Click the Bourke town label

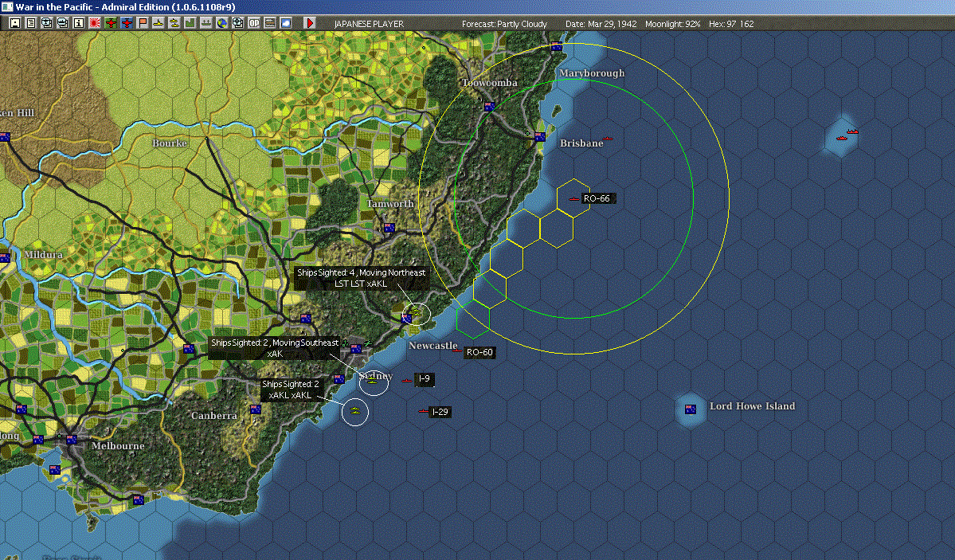pyautogui.click(x=170, y=143)
